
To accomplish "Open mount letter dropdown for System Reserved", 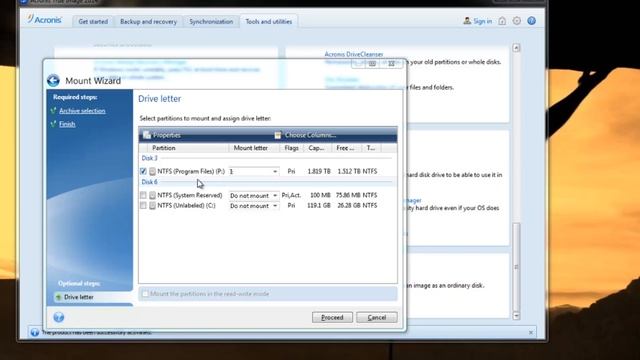I will (275, 196).
